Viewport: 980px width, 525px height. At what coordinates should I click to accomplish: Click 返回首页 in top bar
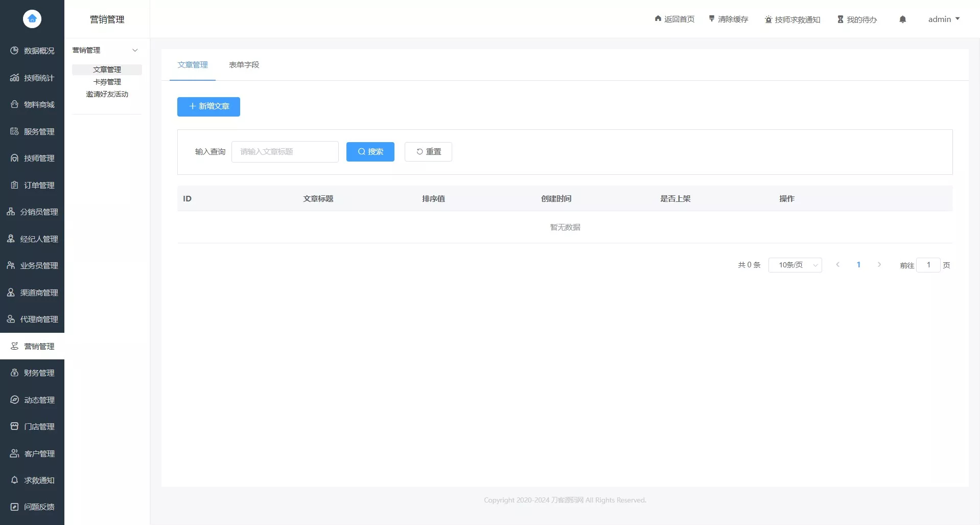[x=674, y=19]
